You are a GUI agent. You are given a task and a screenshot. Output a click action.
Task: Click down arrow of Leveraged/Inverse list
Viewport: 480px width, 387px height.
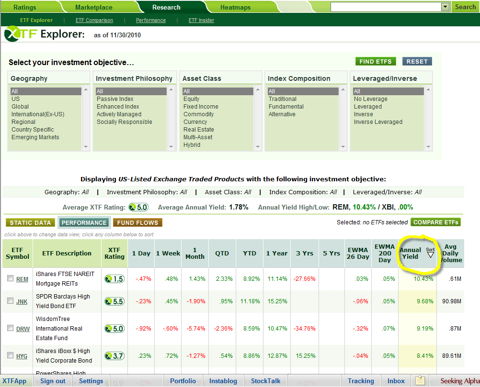[428, 147]
